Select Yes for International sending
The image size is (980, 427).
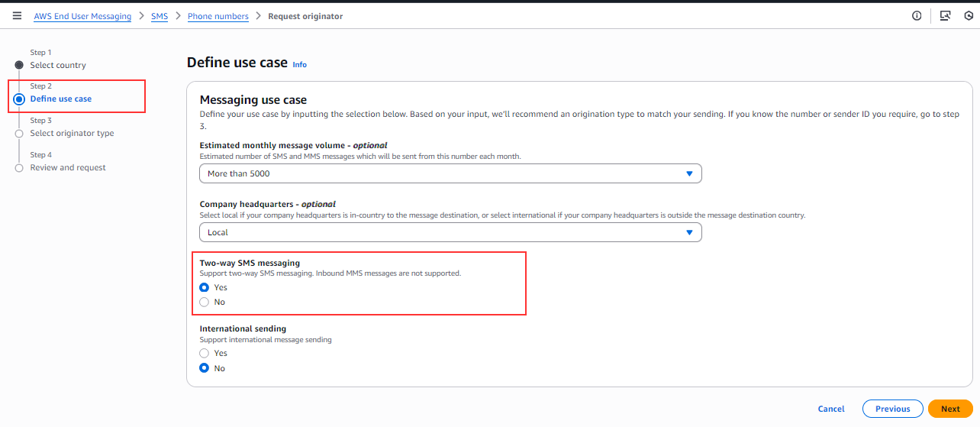click(204, 354)
